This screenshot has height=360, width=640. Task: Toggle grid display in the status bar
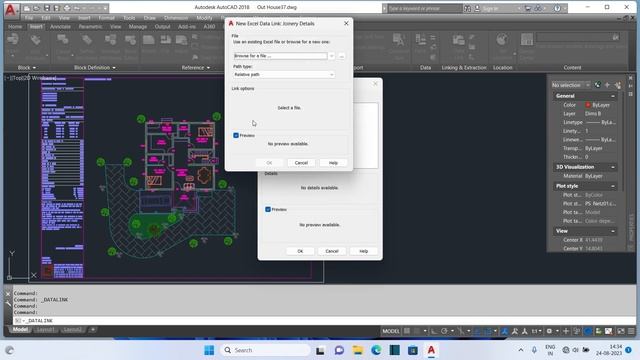pyautogui.click(x=407, y=331)
